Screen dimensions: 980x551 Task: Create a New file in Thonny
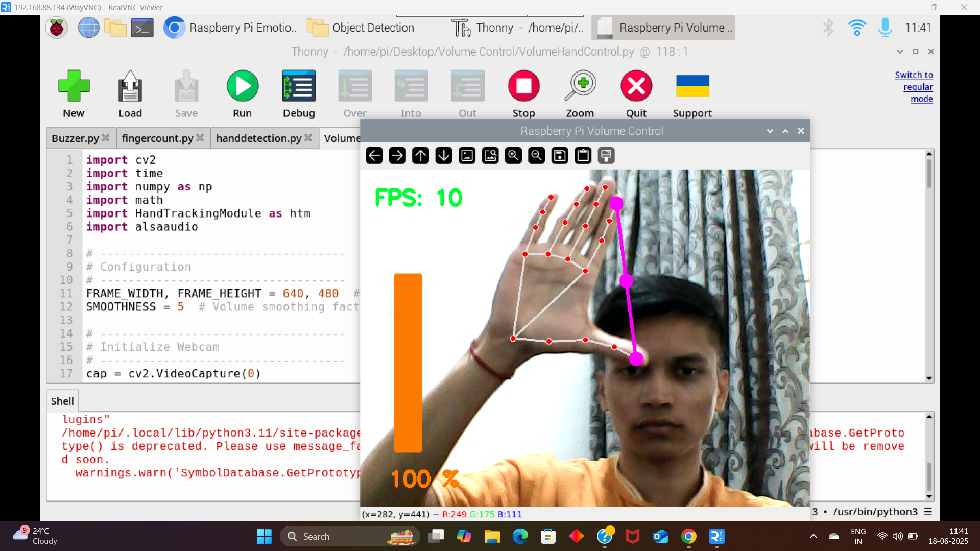pyautogui.click(x=74, y=86)
